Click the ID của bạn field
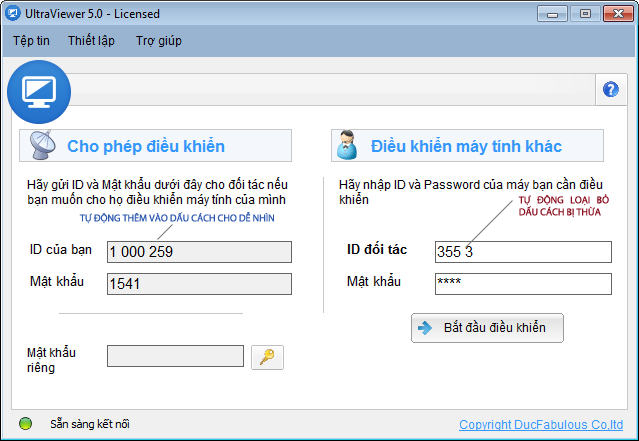 pos(199,252)
